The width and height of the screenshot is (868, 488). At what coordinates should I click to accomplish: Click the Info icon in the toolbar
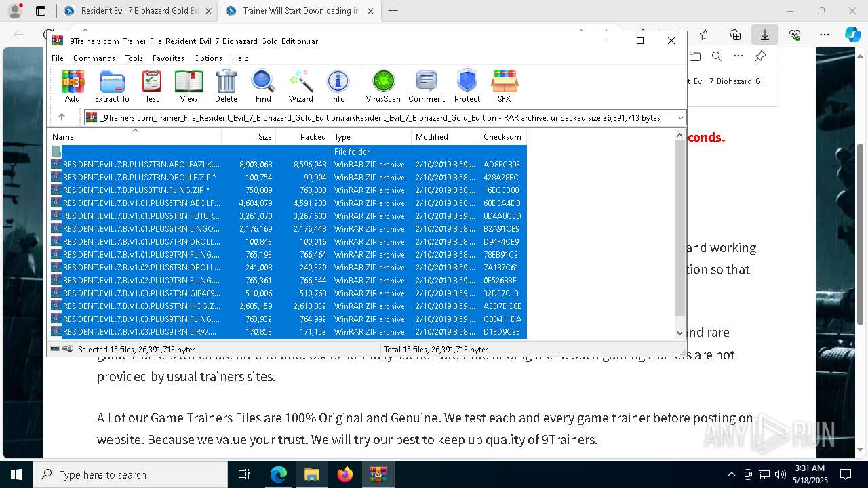338,86
